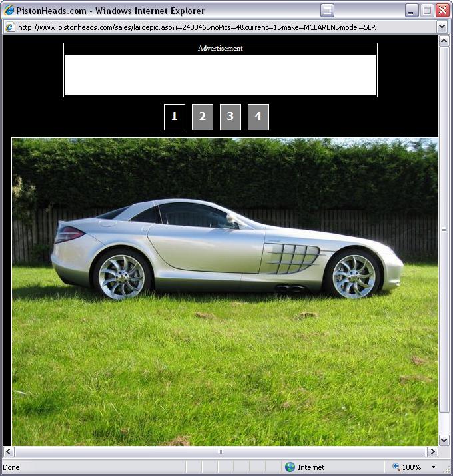Click the horizontal scrollbar's right arrow

[432, 452]
